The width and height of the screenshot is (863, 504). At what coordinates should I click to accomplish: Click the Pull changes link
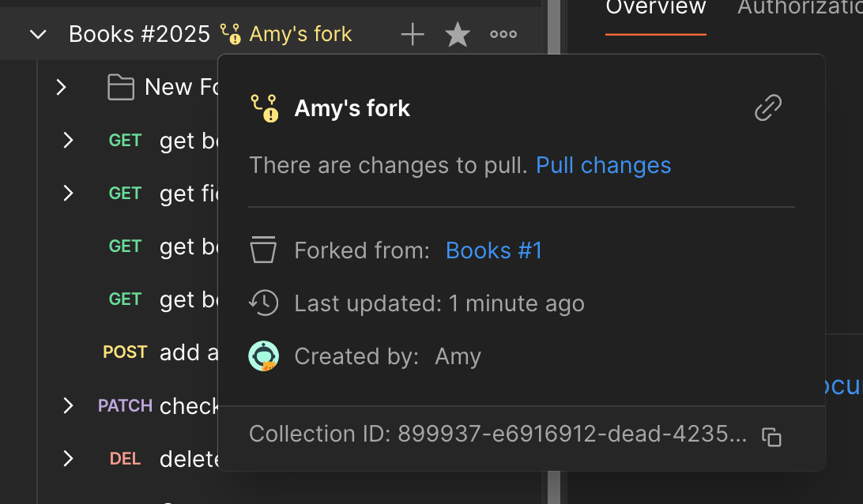tap(603, 165)
